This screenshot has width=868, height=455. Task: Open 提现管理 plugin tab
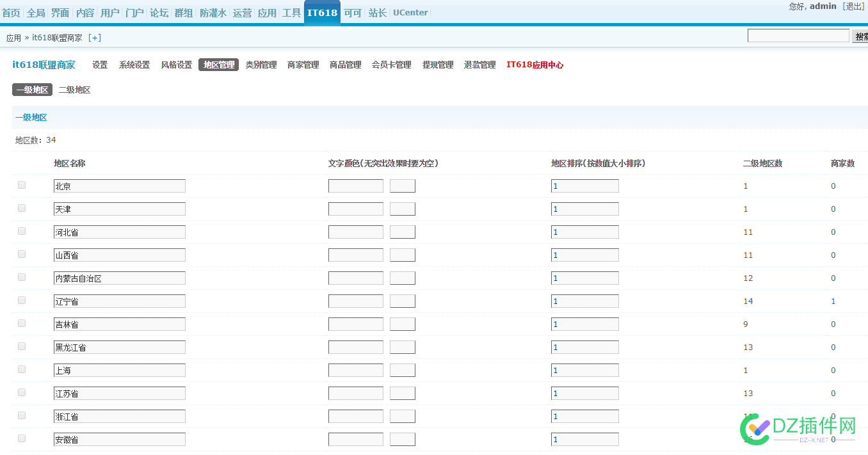(x=438, y=65)
